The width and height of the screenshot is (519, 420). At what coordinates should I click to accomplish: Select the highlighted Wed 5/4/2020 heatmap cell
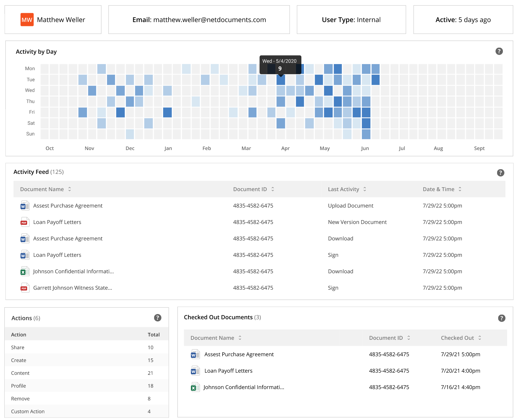(x=281, y=80)
